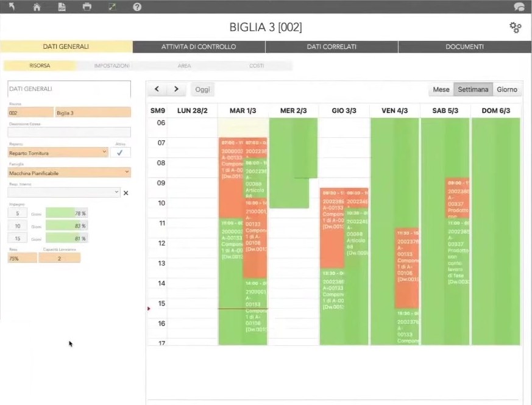
Task: Toggle the Attiva checkmark box
Action: click(x=120, y=152)
